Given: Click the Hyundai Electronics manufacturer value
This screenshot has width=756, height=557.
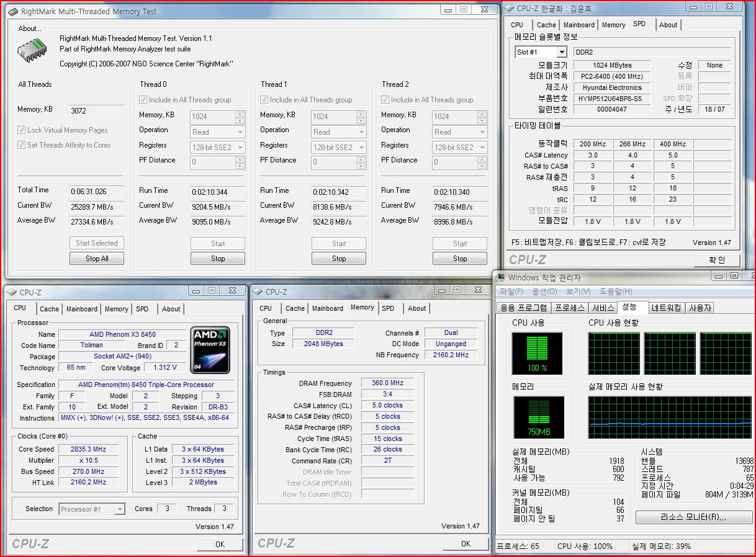Looking at the screenshot, I should point(612,87).
